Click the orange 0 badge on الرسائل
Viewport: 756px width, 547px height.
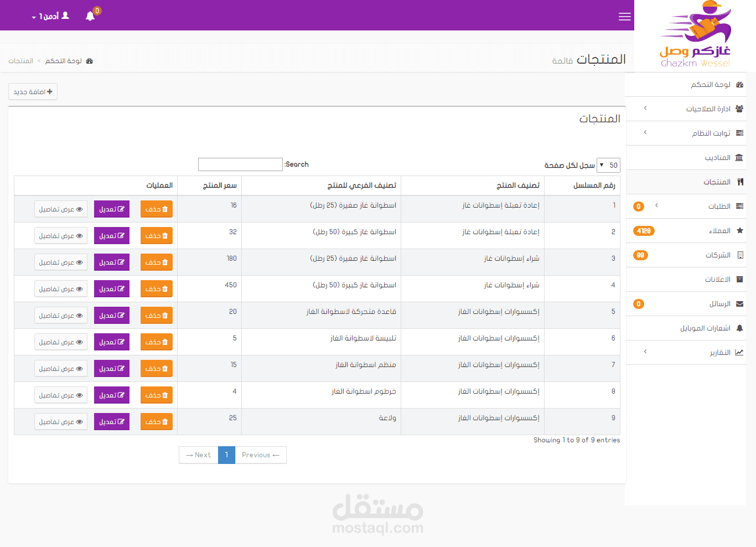tap(639, 304)
